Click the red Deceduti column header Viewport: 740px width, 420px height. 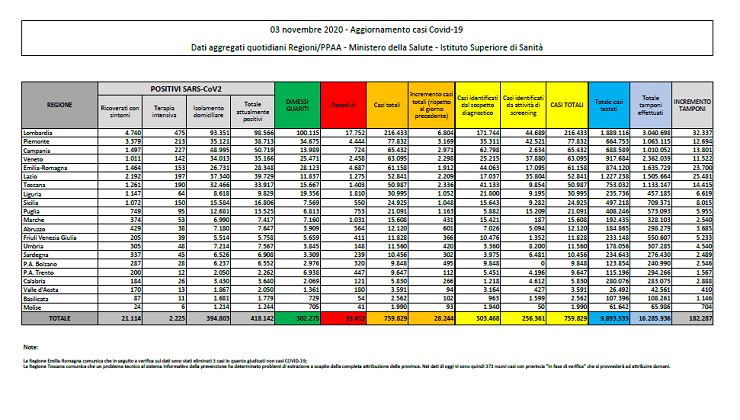341,103
